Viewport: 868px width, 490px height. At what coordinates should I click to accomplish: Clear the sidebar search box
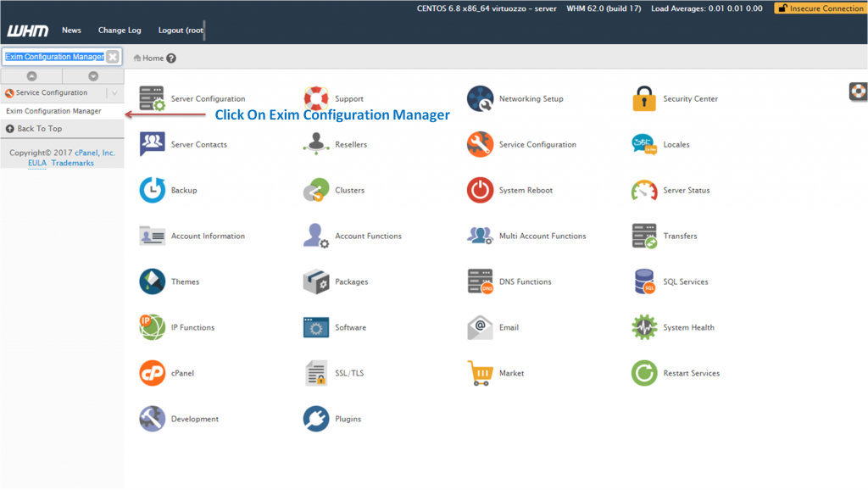[x=113, y=57]
